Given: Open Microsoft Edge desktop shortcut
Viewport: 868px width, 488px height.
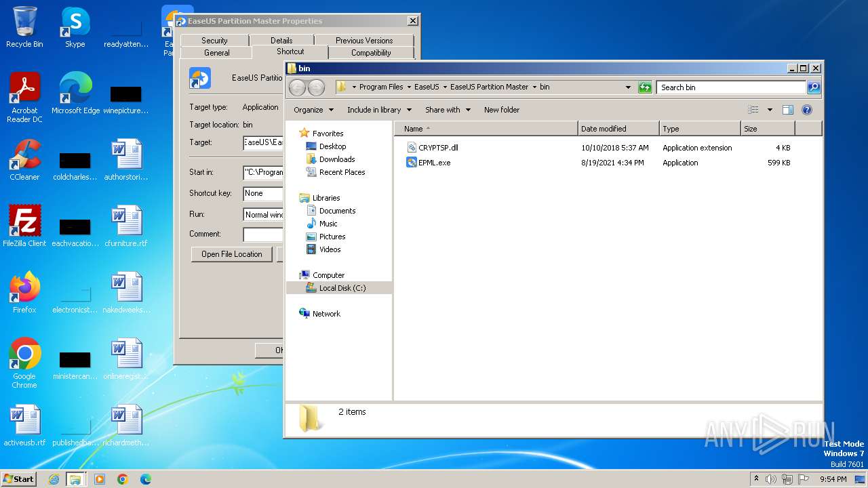Looking at the screenshot, I should point(75,94).
